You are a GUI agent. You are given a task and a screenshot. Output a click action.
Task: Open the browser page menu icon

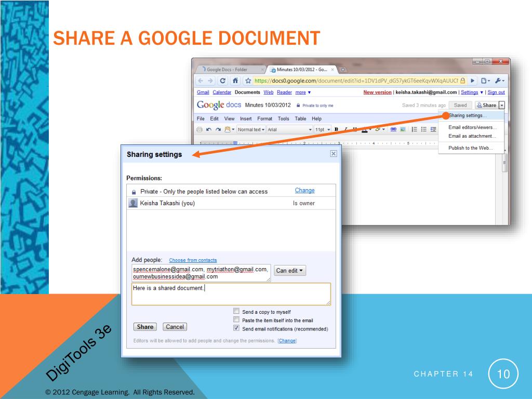[x=486, y=81]
